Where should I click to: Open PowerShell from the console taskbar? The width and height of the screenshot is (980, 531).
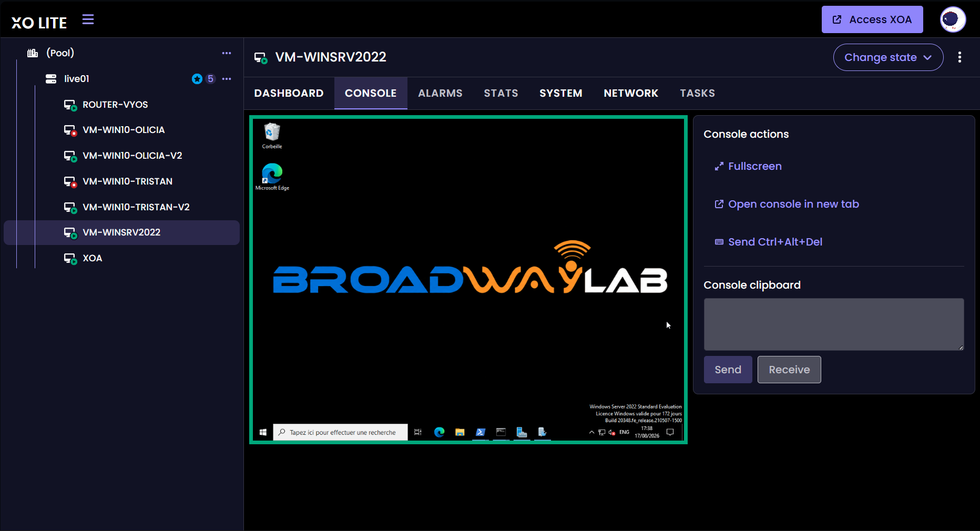pos(481,432)
